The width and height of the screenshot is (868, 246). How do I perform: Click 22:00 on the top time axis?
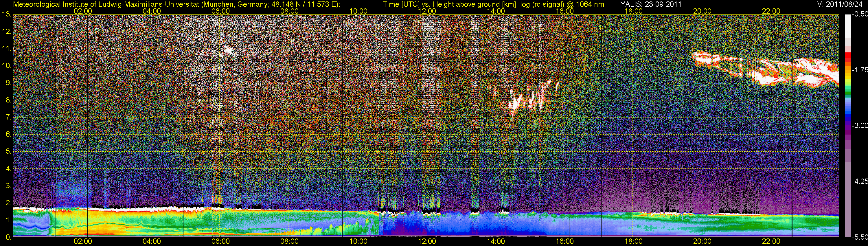(x=771, y=11)
